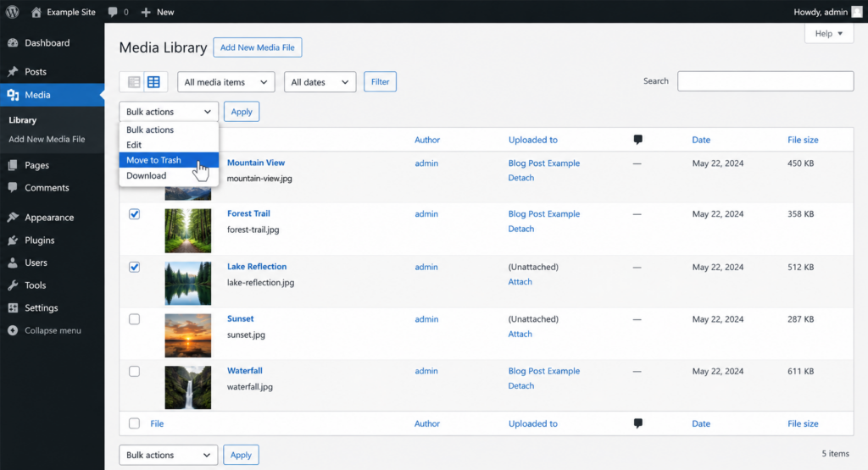Uncheck the Forest Trail checkbox

(x=134, y=214)
